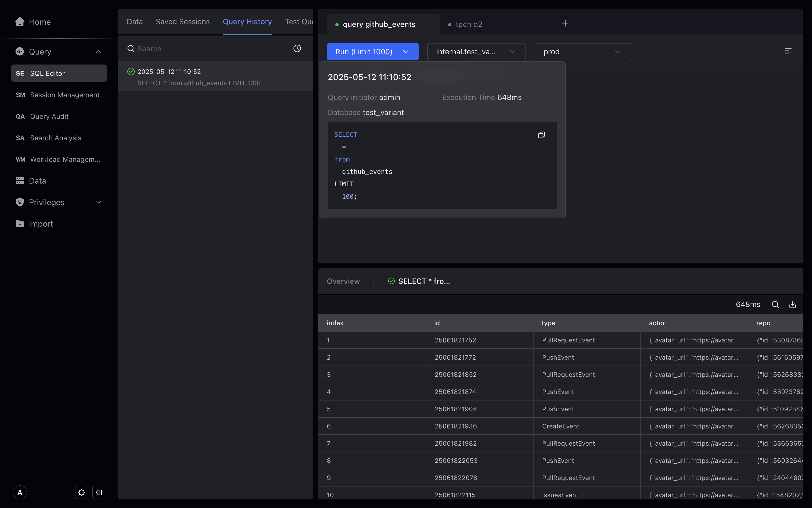Open SQL Editor page
Image resolution: width=812 pixels, height=508 pixels.
(59, 73)
